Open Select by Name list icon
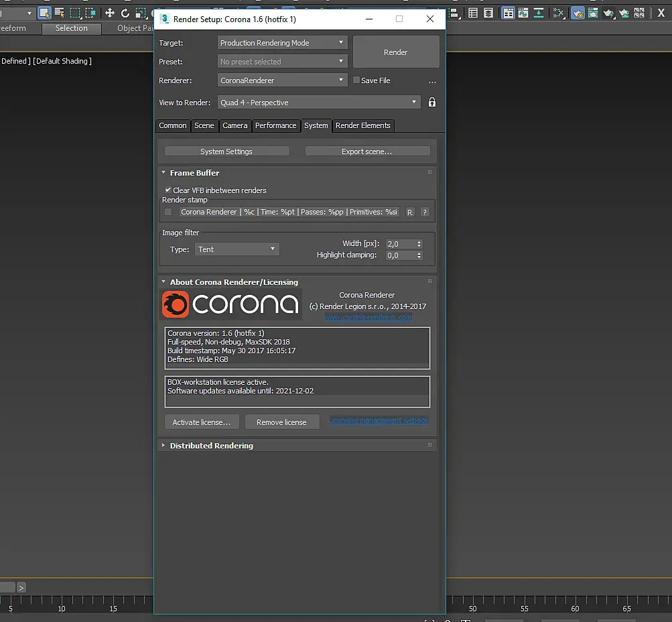The width and height of the screenshot is (672, 622). (60, 13)
